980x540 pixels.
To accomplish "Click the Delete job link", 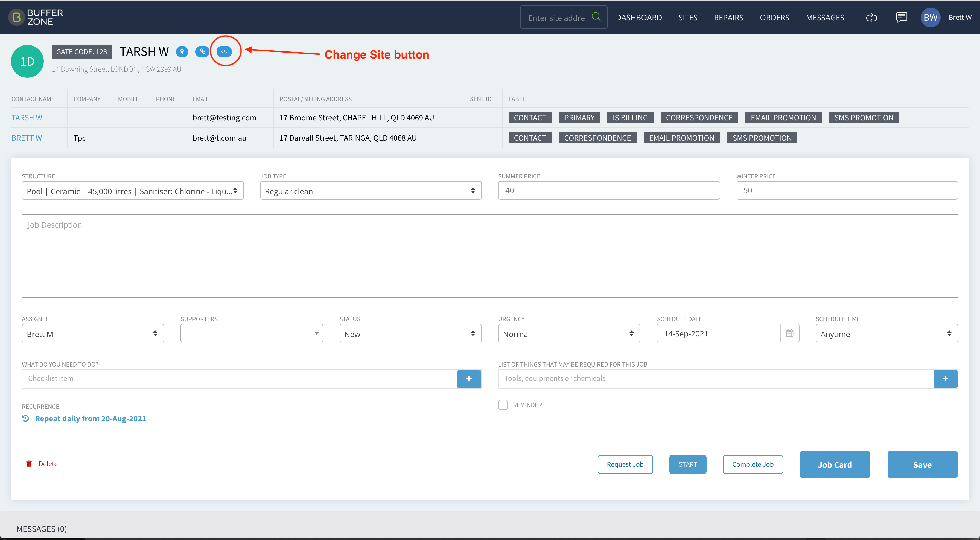I will (x=42, y=463).
